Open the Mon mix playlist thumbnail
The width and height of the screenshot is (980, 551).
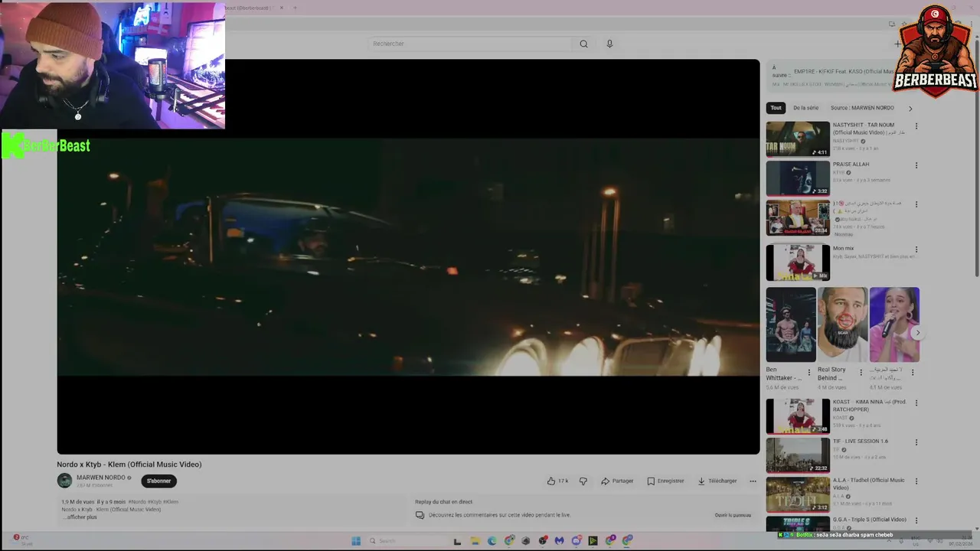[798, 262]
